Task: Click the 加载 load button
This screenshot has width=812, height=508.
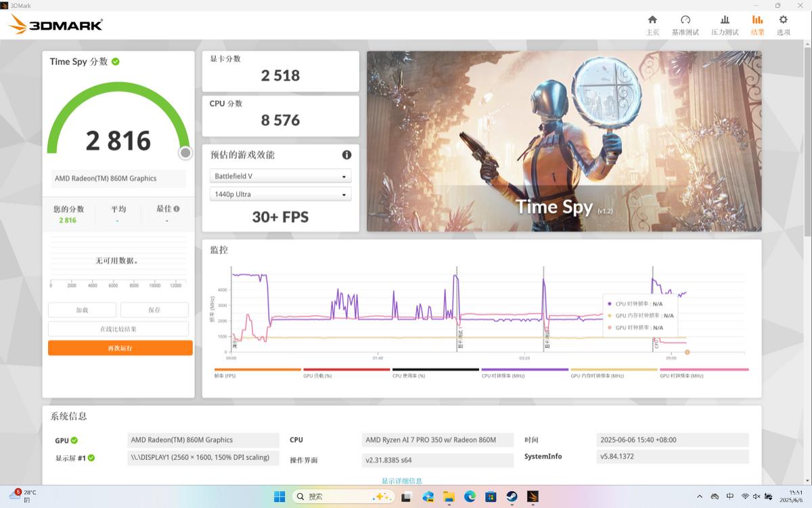Action: (82, 310)
